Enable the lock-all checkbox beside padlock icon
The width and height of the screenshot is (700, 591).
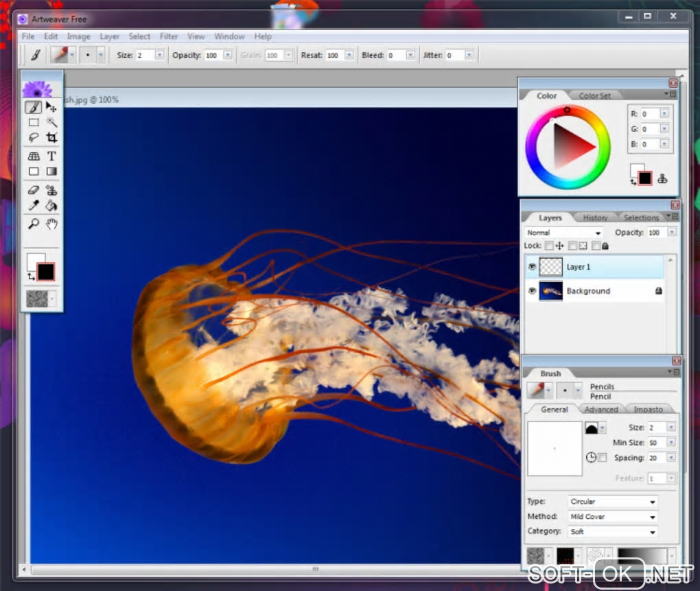point(596,246)
